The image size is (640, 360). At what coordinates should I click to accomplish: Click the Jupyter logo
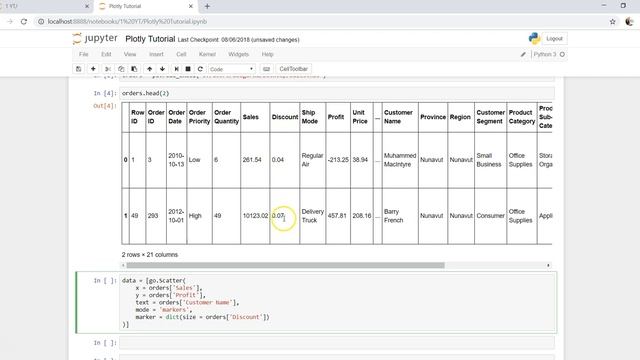coord(95,38)
